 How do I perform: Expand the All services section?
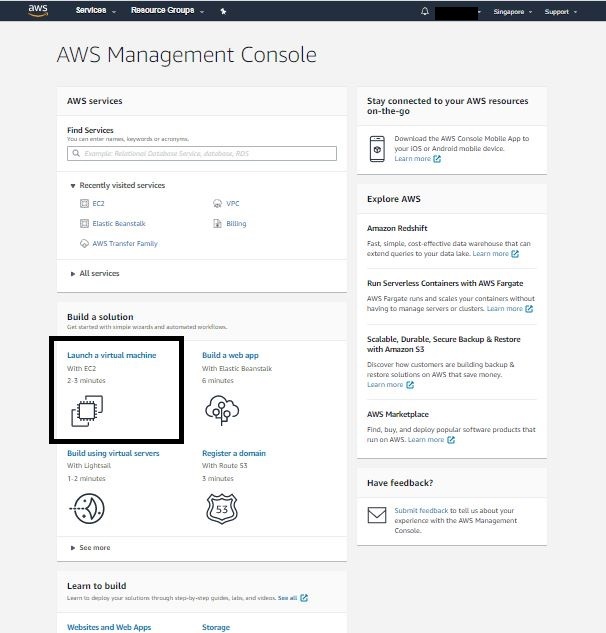[95, 273]
